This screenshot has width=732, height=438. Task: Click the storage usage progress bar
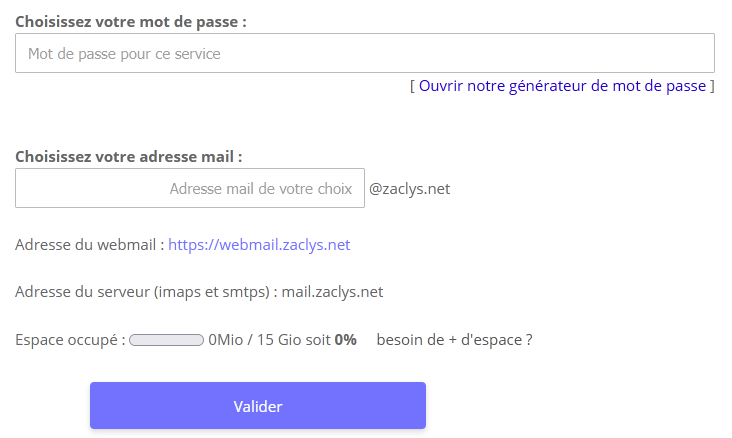167,340
